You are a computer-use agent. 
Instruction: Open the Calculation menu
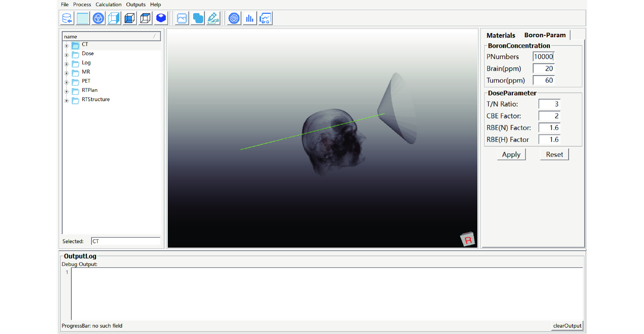tap(108, 4)
